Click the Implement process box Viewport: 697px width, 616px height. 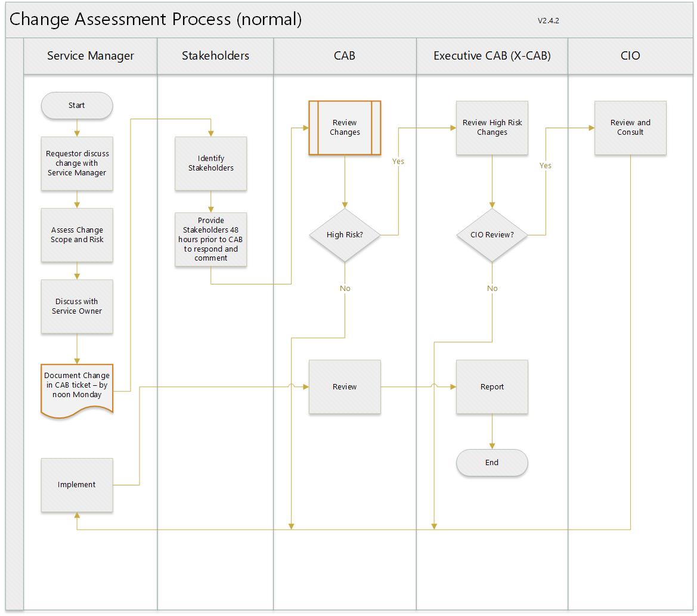point(76,485)
